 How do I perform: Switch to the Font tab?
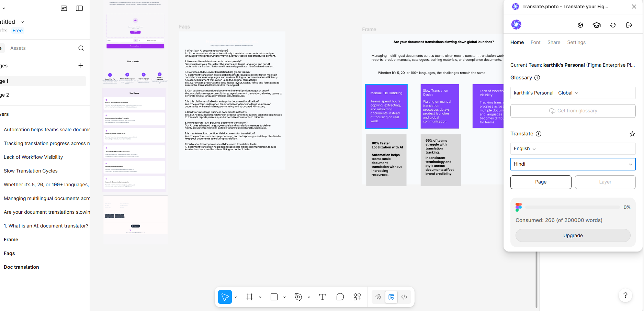pyautogui.click(x=535, y=42)
